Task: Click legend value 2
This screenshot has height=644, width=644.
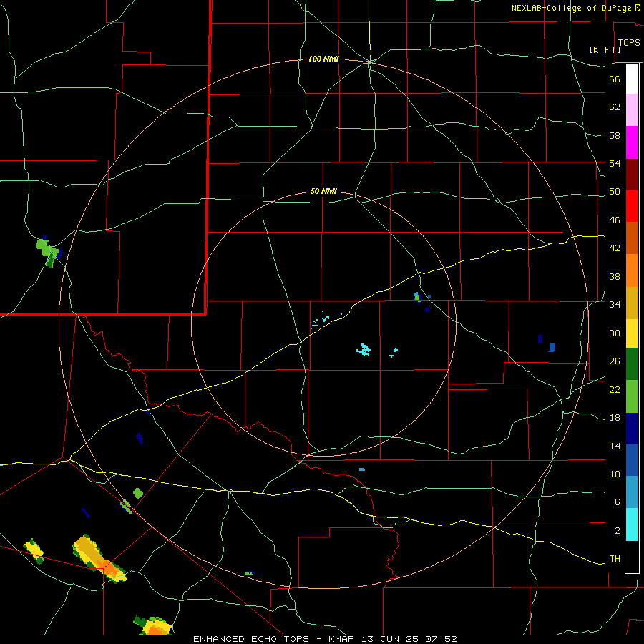Action: coord(618,531)
